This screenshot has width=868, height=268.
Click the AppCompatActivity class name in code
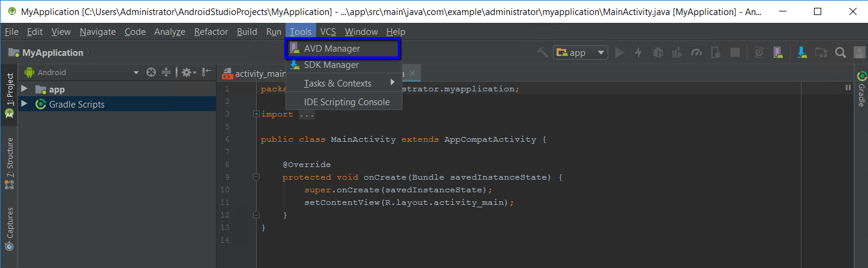coord(490,139)
